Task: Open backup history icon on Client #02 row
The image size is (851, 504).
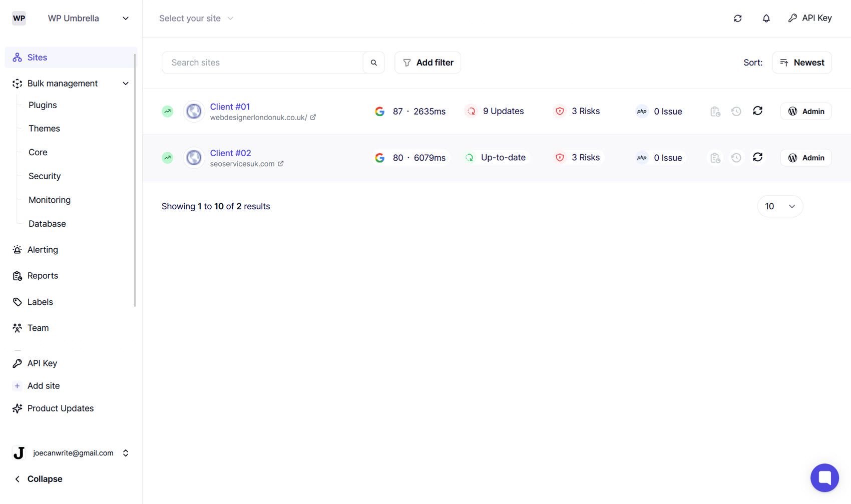Action: tap(736, 157)
